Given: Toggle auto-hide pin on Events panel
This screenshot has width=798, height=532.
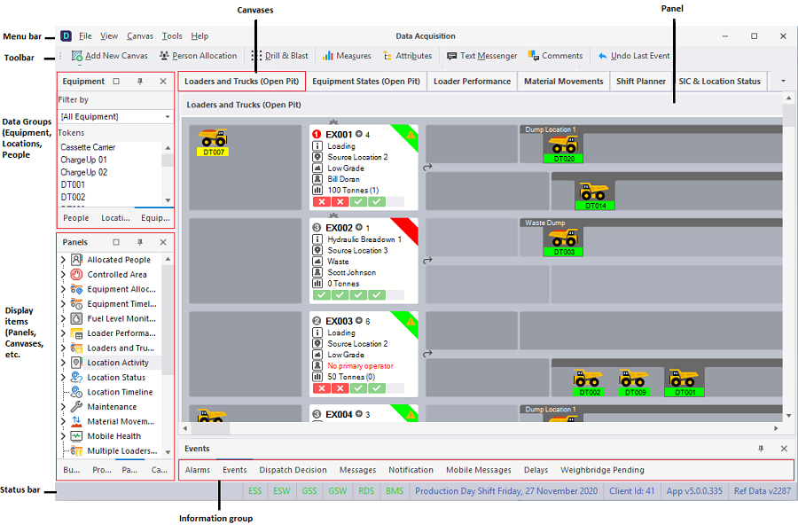Looking at the screenshot, I should (x=761, y=449).
